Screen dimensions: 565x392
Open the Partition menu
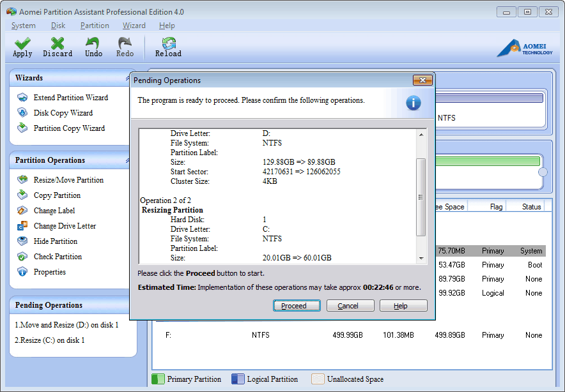tap(95, 26)
